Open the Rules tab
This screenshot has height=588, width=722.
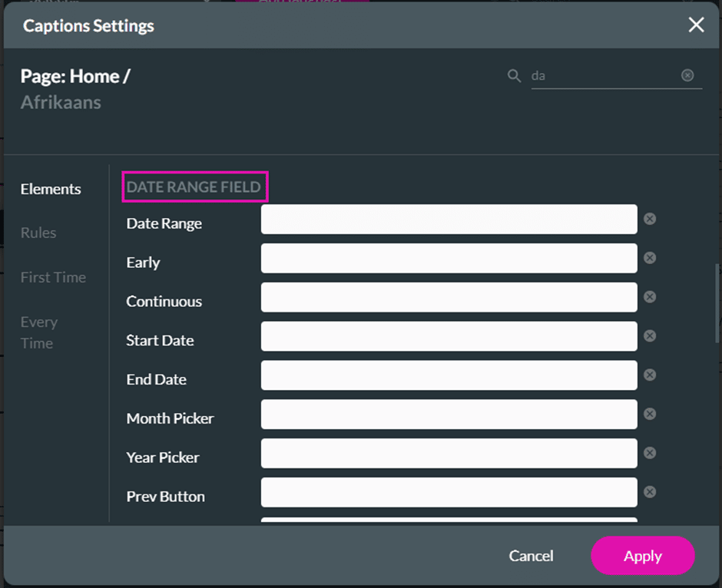38,233
